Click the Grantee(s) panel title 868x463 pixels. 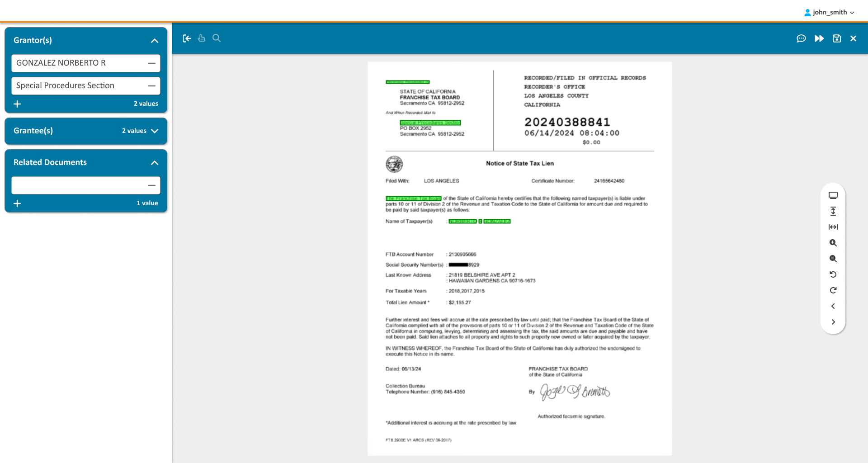(33, 131)
